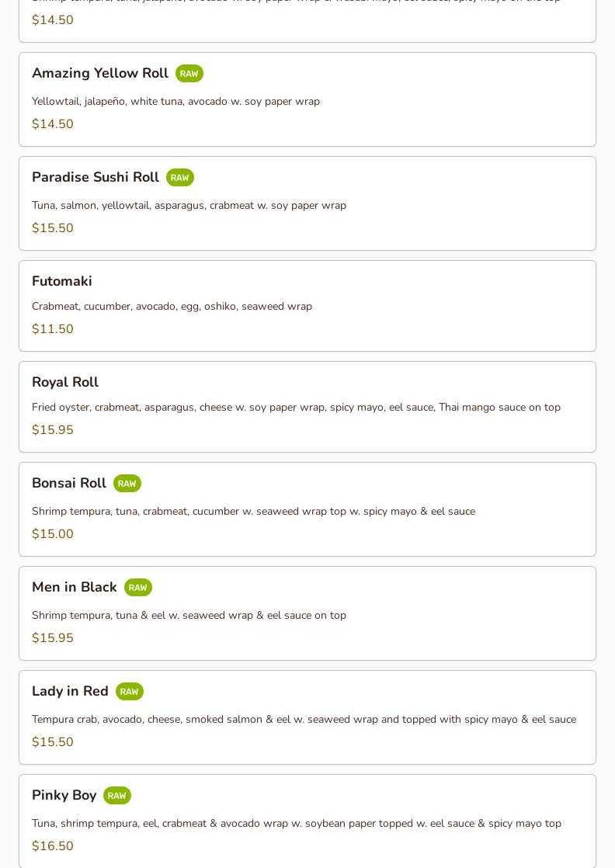The height and width of the screenshot is (868, 615).
Task: Select the RAW label on Lady in Red
Action: coord(129,692)
